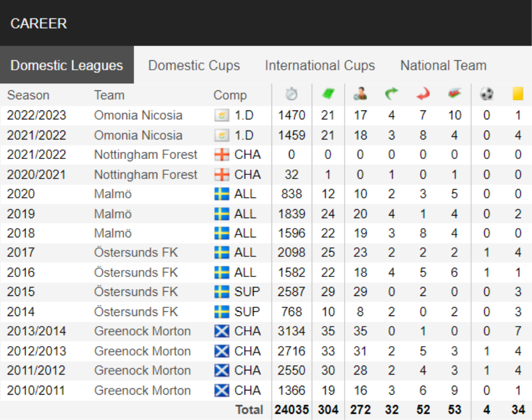Click Greenock Morton in the 2010/2011 row
The width and height of the screenshot is (532, 420).
[142, 390]
